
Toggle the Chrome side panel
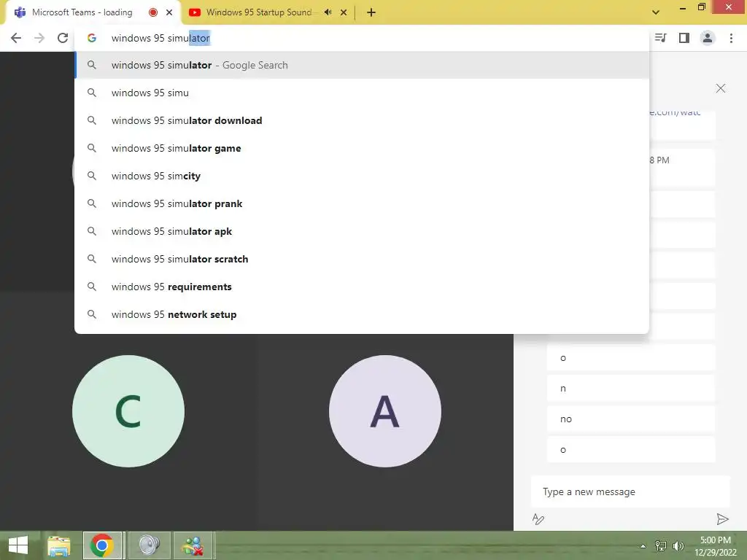point(684,38)
